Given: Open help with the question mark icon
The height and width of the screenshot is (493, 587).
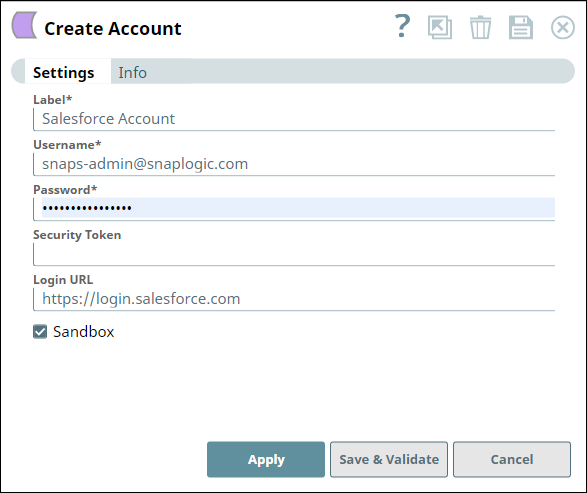Looking at the screenshot, I should pos(403,26).
